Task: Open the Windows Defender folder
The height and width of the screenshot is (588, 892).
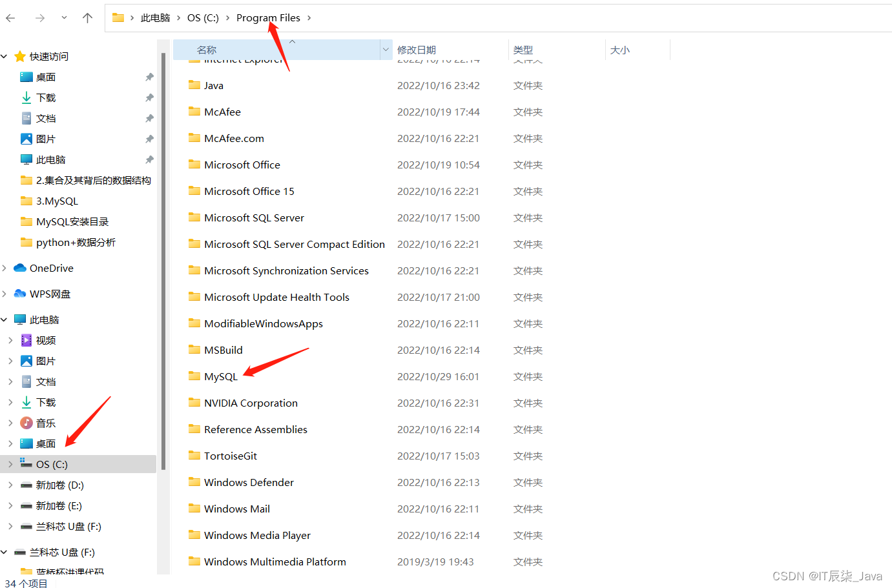Action: click(x=249, y=482)
